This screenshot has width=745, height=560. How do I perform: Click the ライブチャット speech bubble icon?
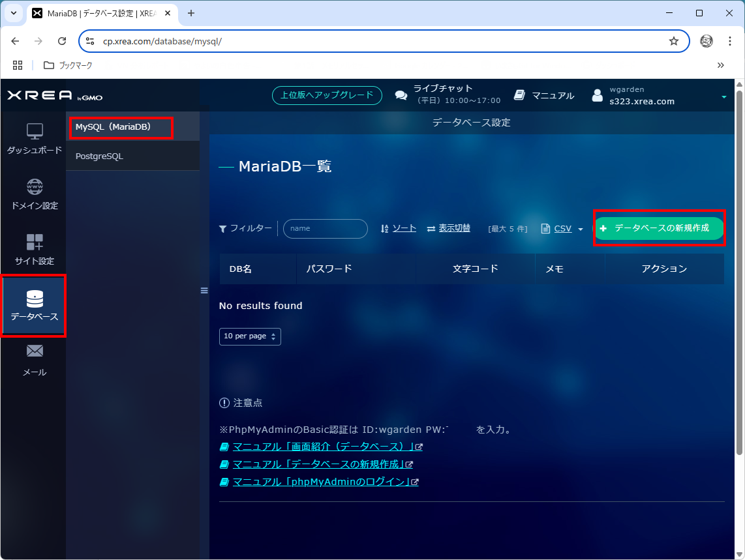tap(401, 95)
